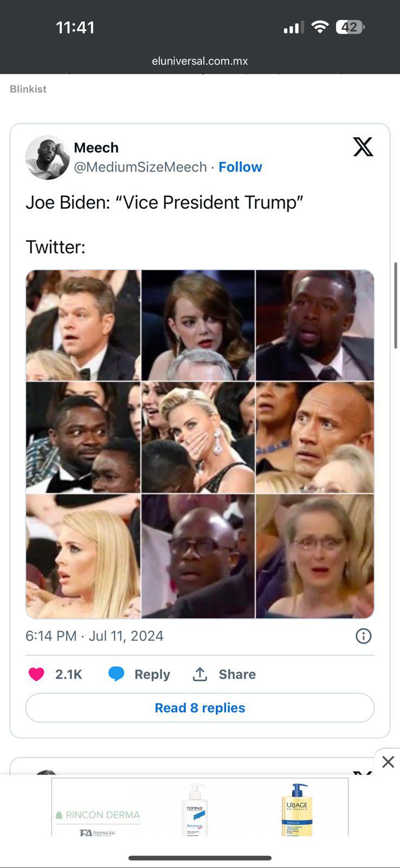This screenshot has width=400, height=868.
Task: Tap the Noreva product in the ad banner
Action: pyautogui.click(x=195, y=808)
